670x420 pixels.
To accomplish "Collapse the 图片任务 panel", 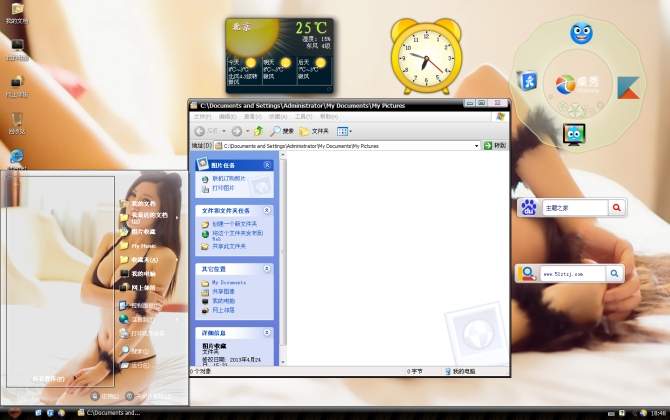I will coord(267,165).
